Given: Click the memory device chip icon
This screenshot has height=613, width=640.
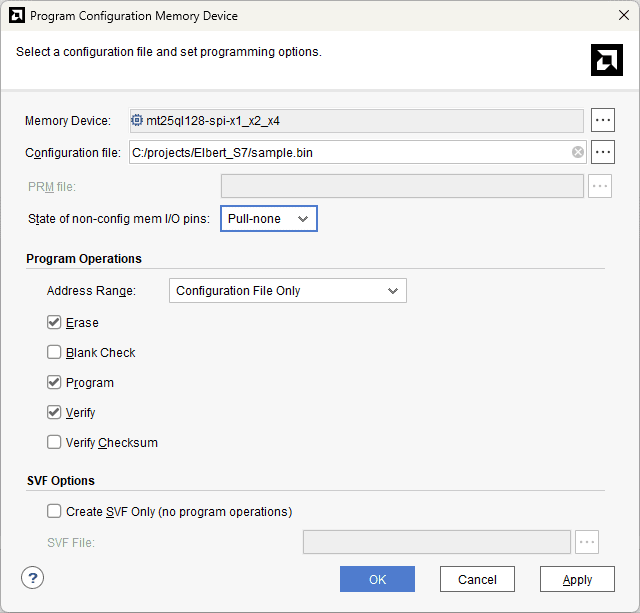Looking at the screenshot, I should point(137,121).
